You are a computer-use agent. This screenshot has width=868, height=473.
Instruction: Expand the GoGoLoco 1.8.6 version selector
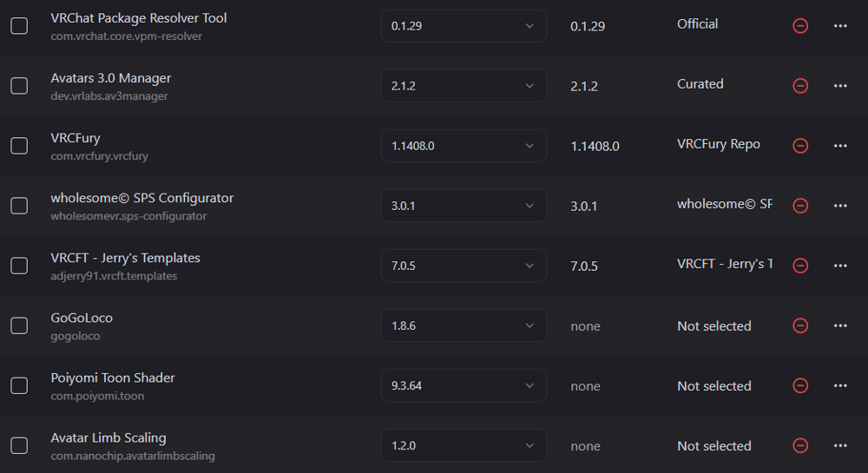pos(464,325)
